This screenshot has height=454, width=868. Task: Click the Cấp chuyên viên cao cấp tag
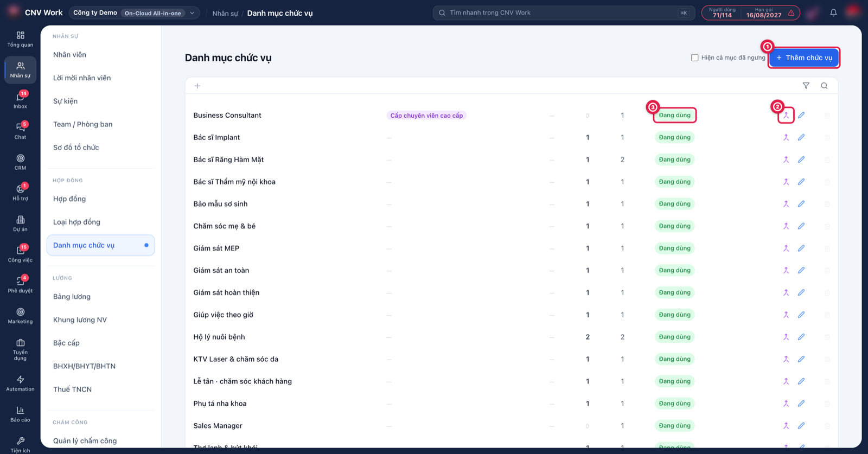tap(426, 116)
